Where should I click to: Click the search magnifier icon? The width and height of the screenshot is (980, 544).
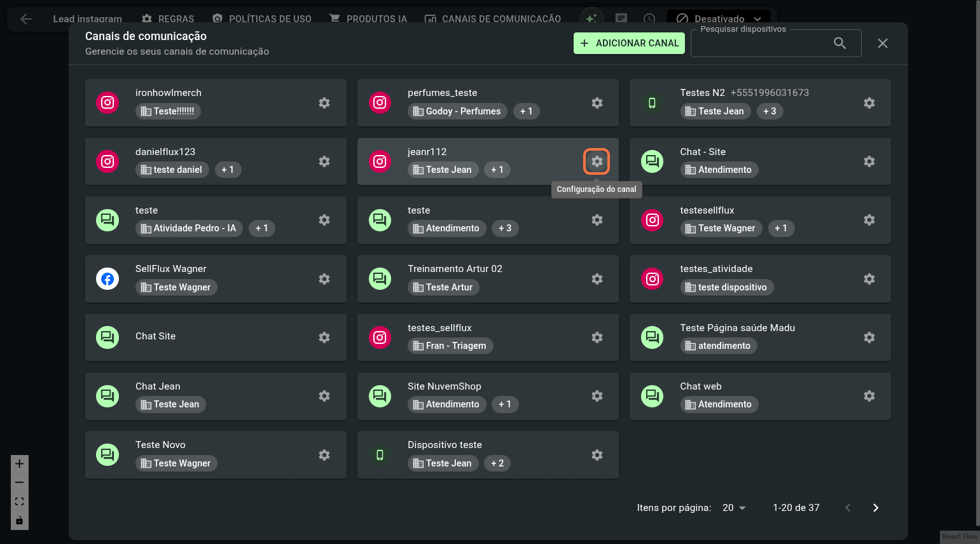click(x=839, y=43)
